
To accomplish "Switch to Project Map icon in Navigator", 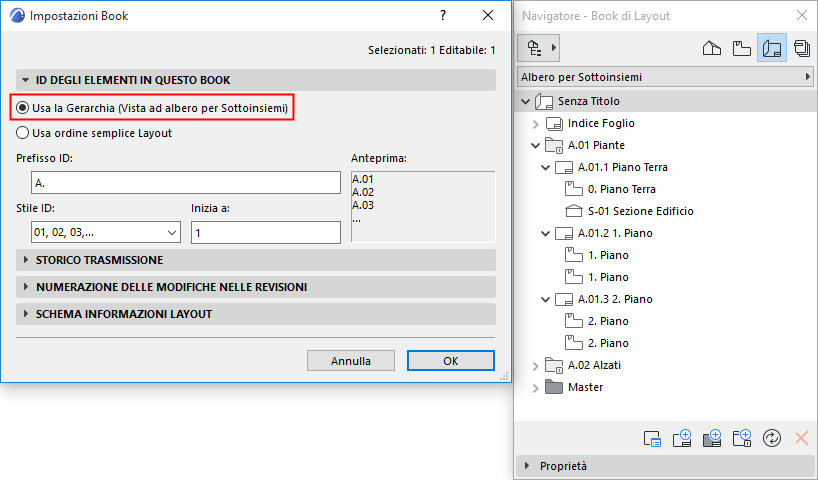I will [712, 49].
